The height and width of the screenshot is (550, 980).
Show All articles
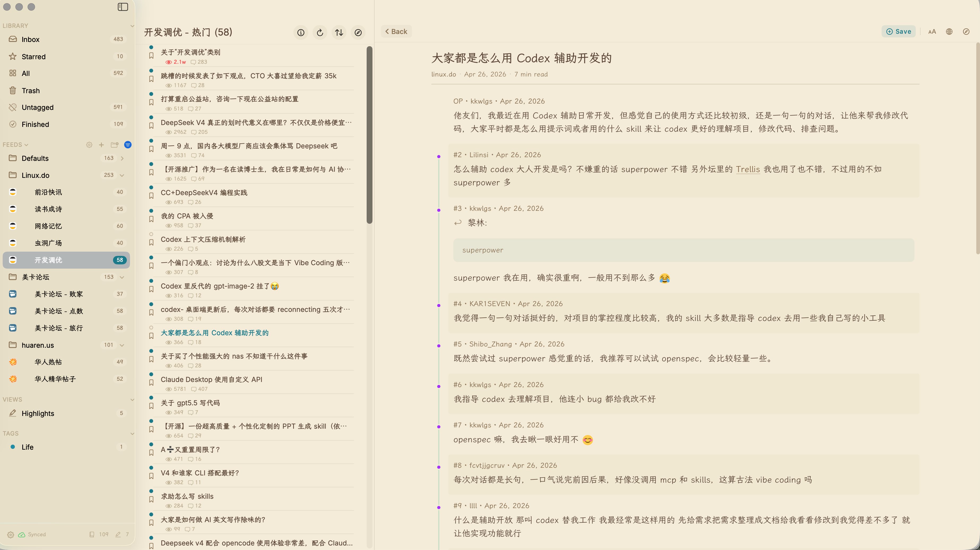pos(66,74)
